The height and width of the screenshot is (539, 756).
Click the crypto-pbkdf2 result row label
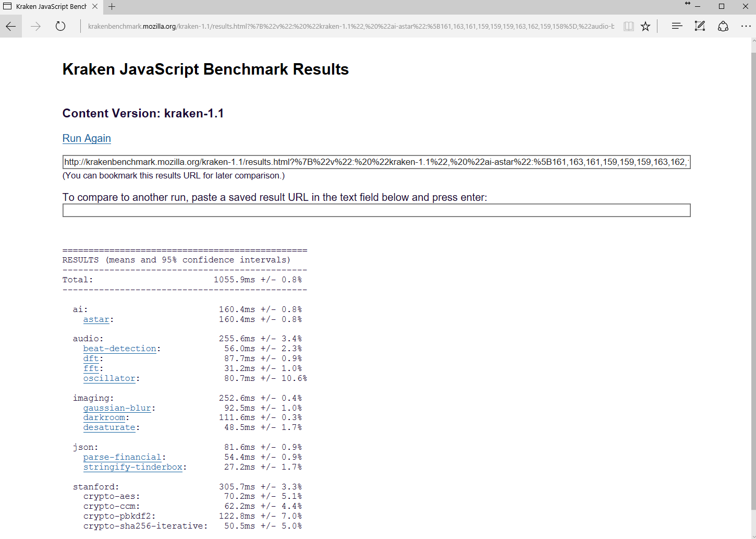119,516
